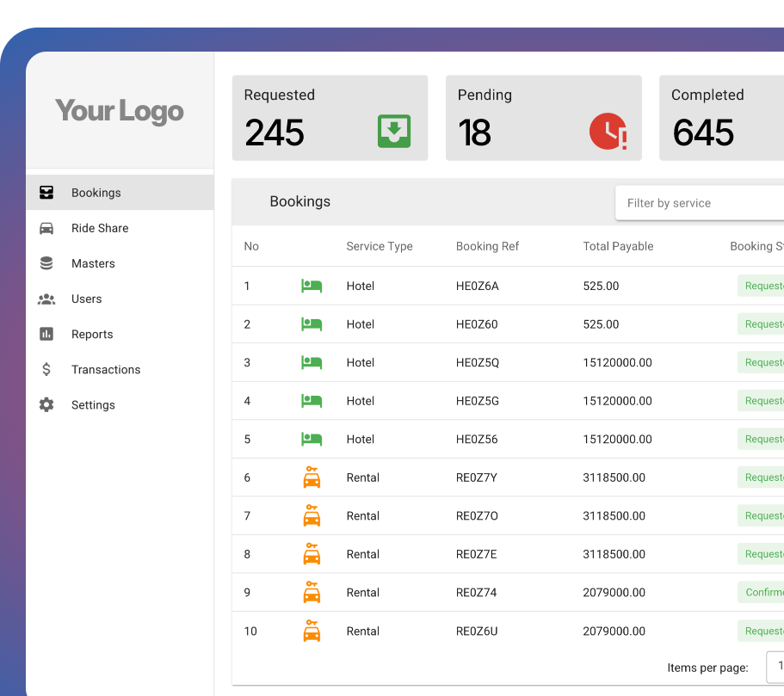Click the red Pending clock icon
The width and height of the screenshot is (784, 696).
[608, 132]
